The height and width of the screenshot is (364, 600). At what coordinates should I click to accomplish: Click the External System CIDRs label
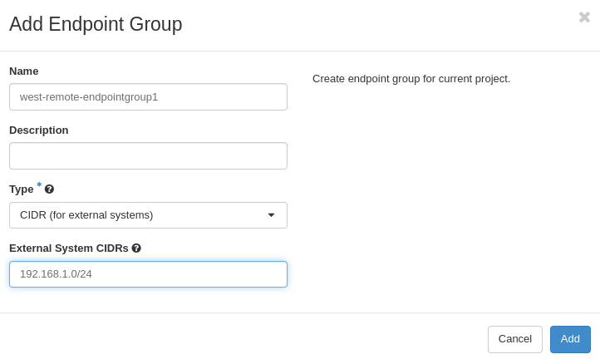(69, 248)
